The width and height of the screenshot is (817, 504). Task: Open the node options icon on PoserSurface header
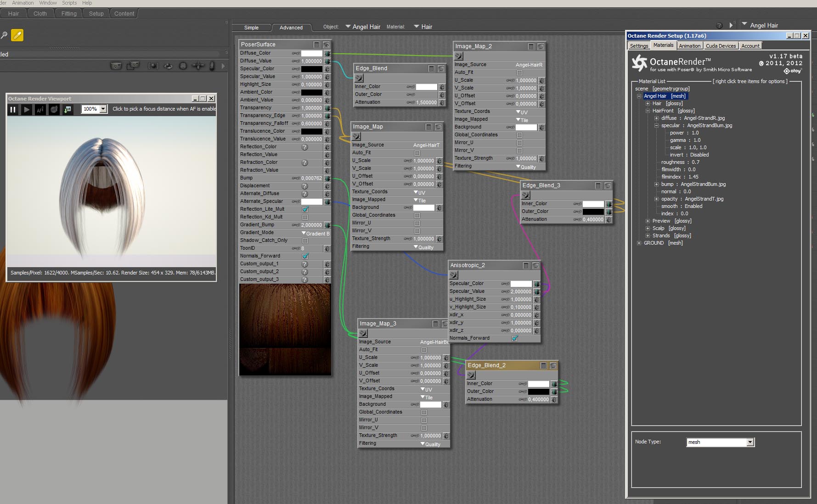click(316, 45)
